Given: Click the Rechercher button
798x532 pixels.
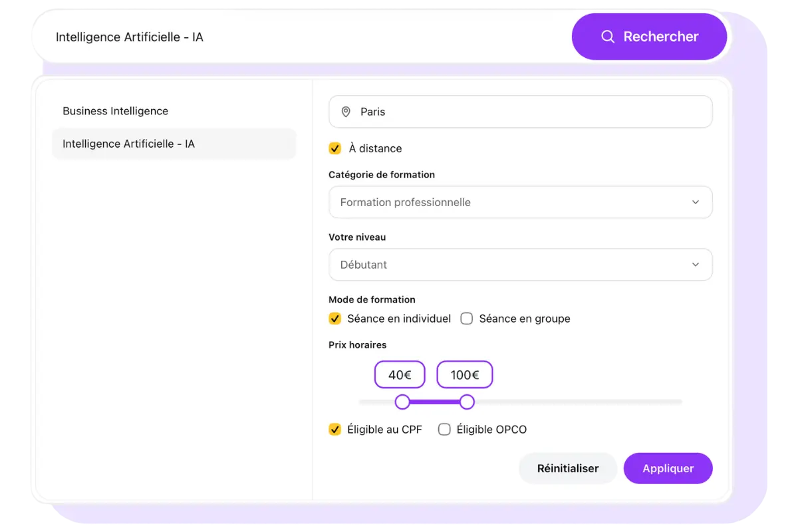Looking at the screenshot, I should click(x=649, y=37).
